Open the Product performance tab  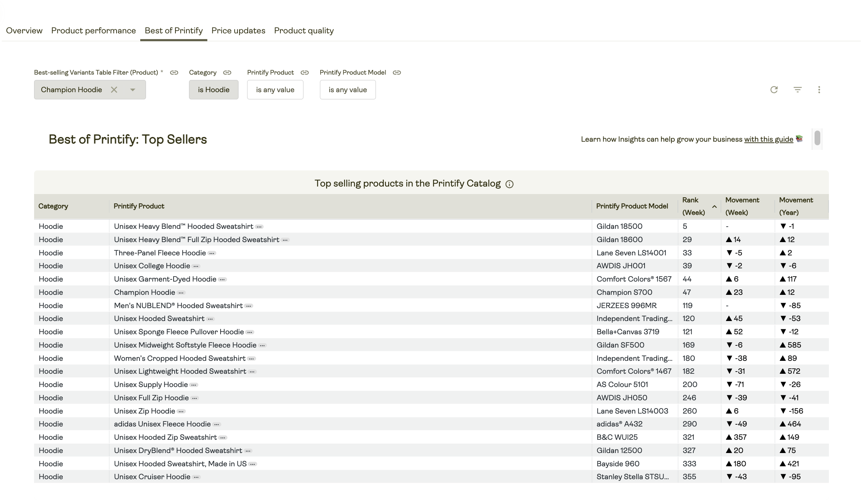(x=94, y=30)
